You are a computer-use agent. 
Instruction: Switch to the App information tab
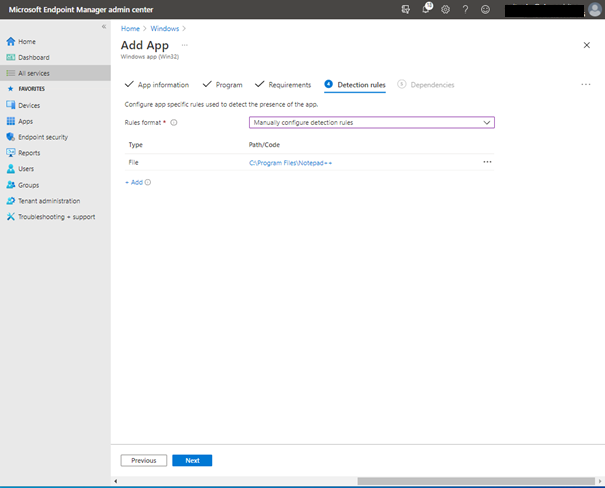coord(157,84)
